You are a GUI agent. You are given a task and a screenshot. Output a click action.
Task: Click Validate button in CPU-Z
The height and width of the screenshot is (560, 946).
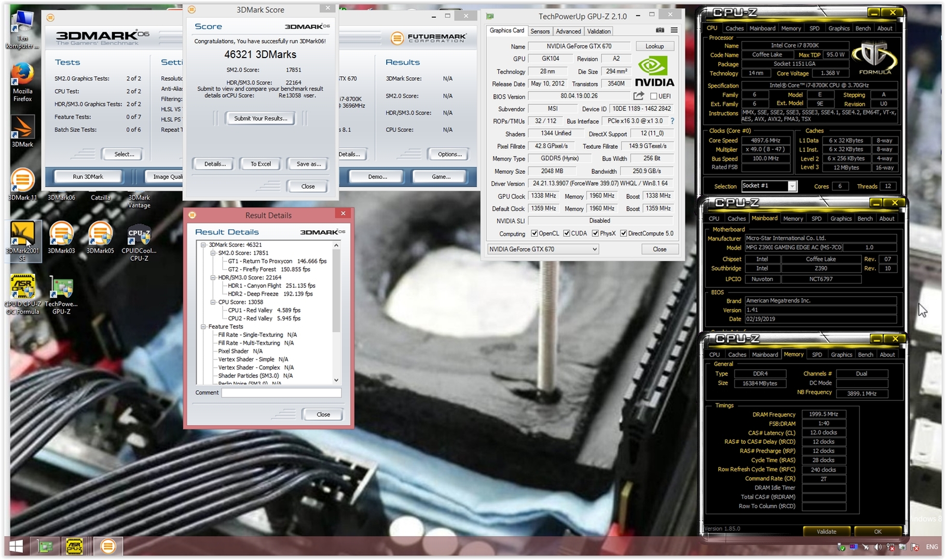coord(826,531)
